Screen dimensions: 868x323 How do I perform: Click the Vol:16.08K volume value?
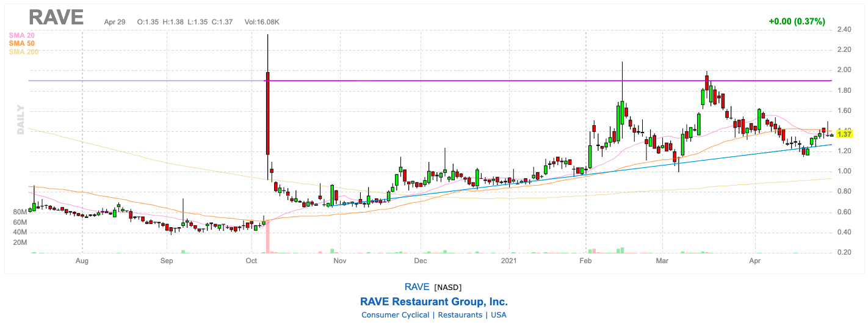click(261, 22)
